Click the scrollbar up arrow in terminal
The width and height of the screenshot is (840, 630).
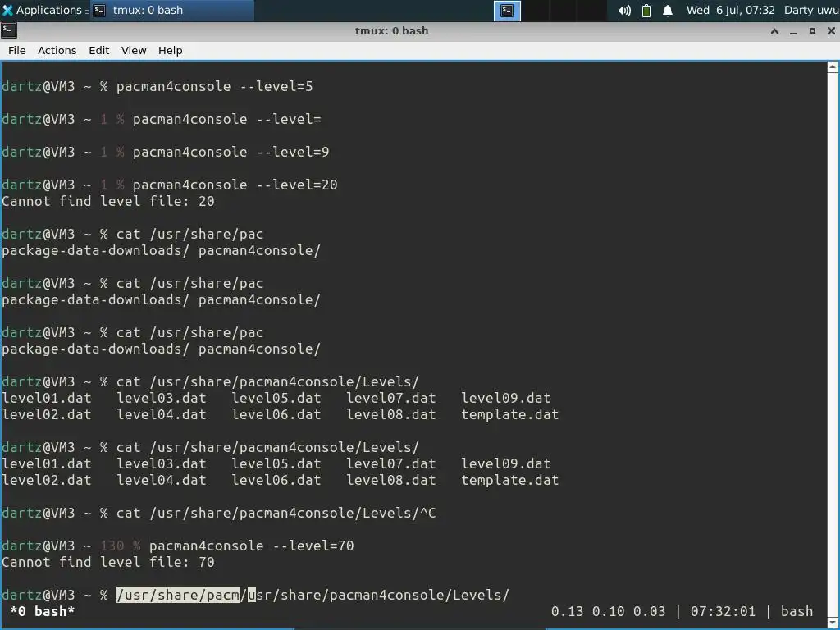(x=833, y=67)
